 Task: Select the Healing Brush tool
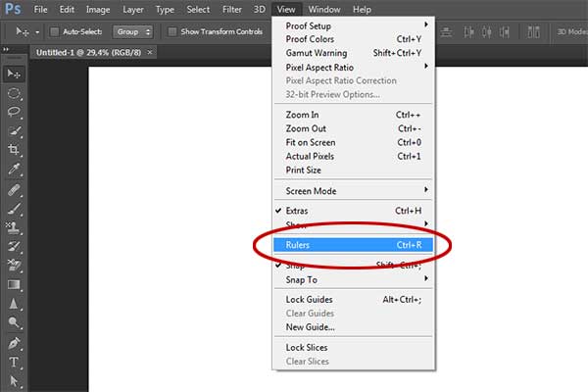(14, 190)
